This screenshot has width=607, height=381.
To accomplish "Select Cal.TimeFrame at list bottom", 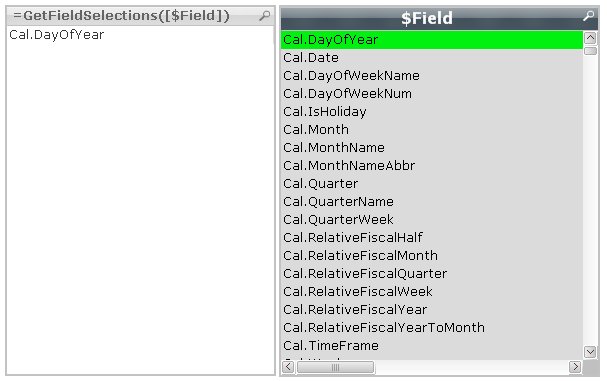I will pyautogui.click(x=432, y=345).
